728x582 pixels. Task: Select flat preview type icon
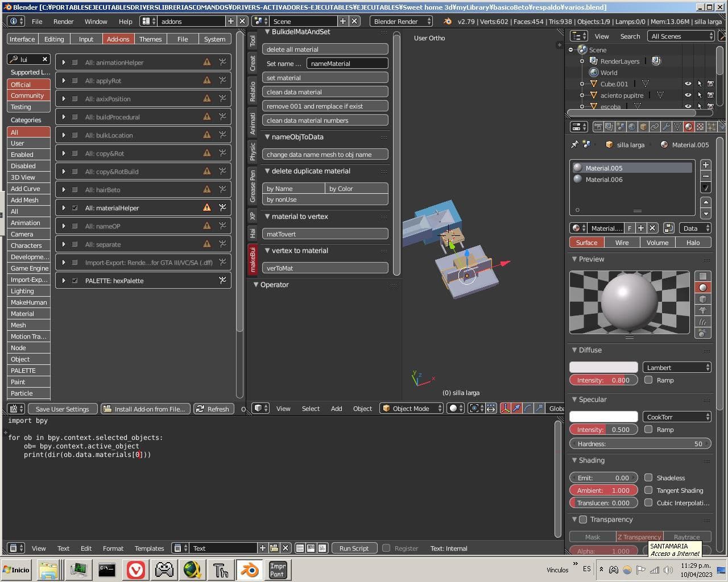pyautogui.click(x=703, y=276)
